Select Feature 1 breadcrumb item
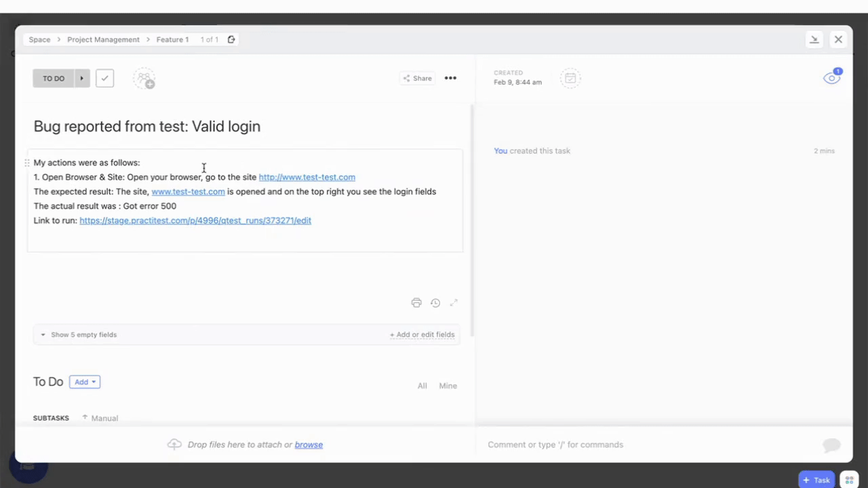868x488 pixels. click(172, 39)
